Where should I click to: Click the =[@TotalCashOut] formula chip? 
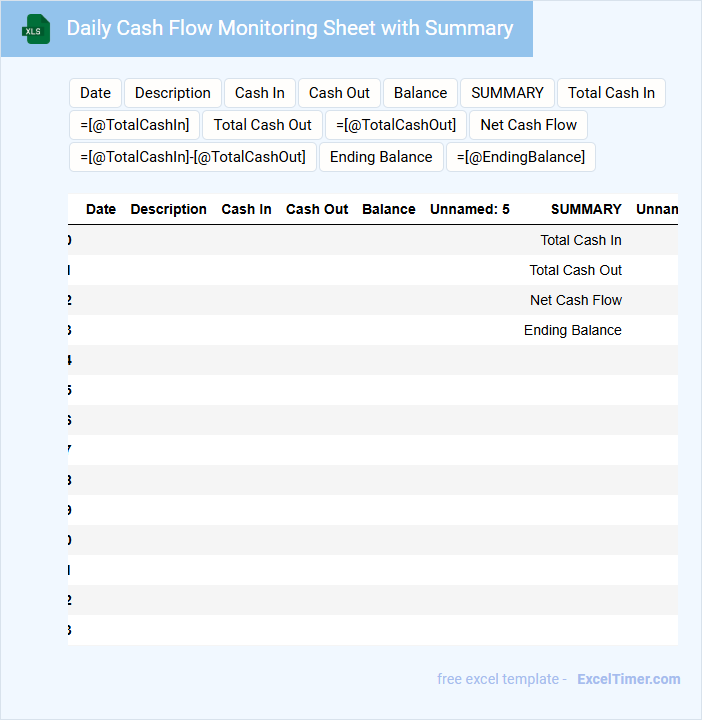click(396, 125)
